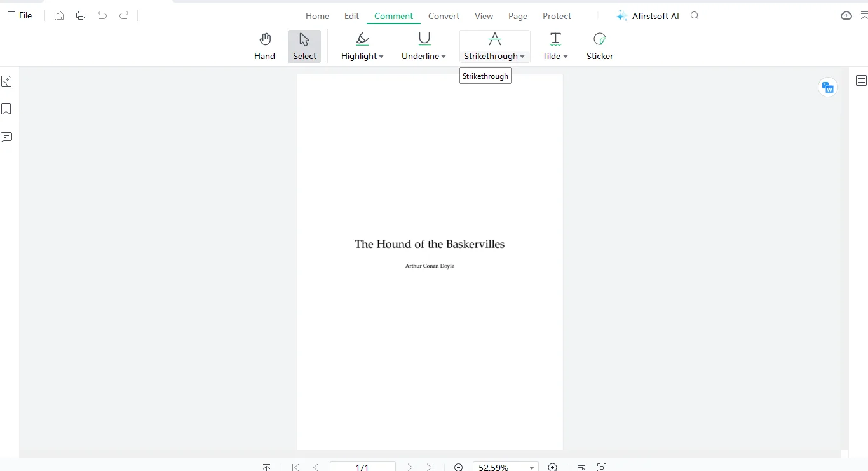The image size is (868, 471).
Task: Open the bookmarks panel in sidebar
Action: [6, 109]
